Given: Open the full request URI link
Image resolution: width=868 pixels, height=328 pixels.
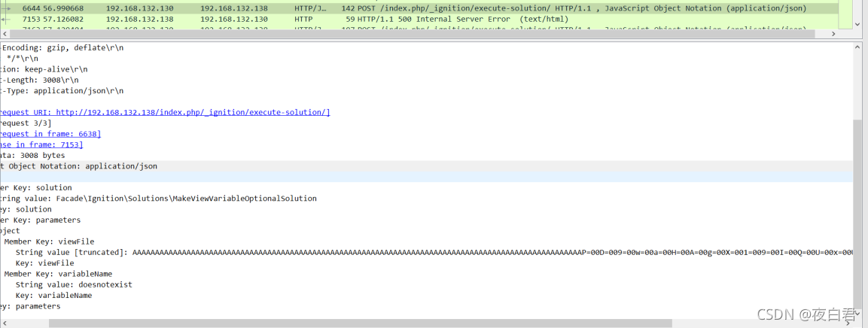Looking at the screenshot, I should [165, 112].
